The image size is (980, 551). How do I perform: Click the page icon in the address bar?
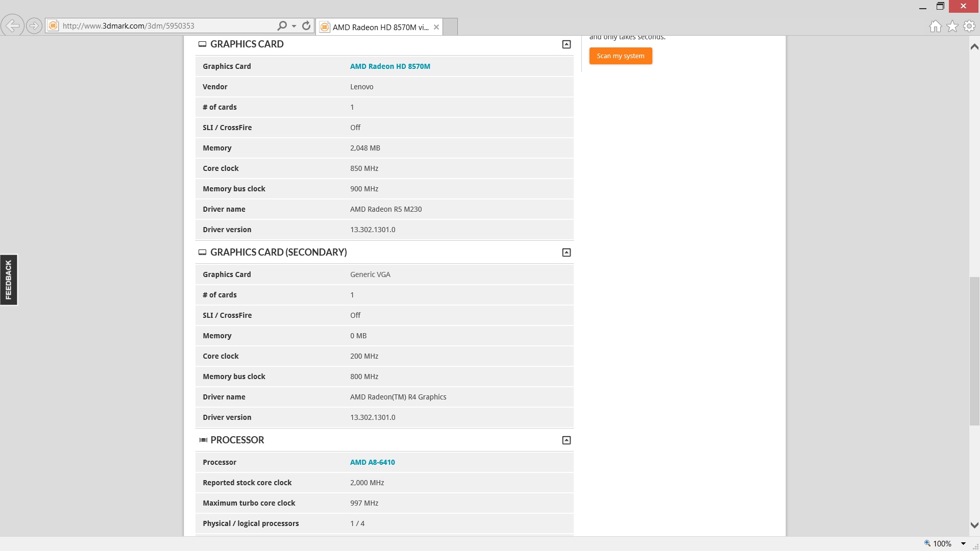click(x=54, y=26)
